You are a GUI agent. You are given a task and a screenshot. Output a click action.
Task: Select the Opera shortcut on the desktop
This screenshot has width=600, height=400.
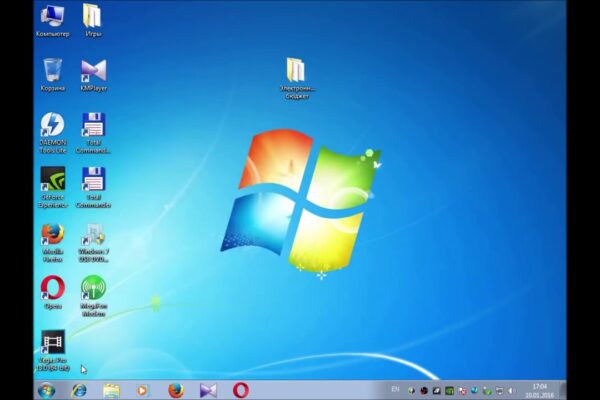click(x=52, y=290)
